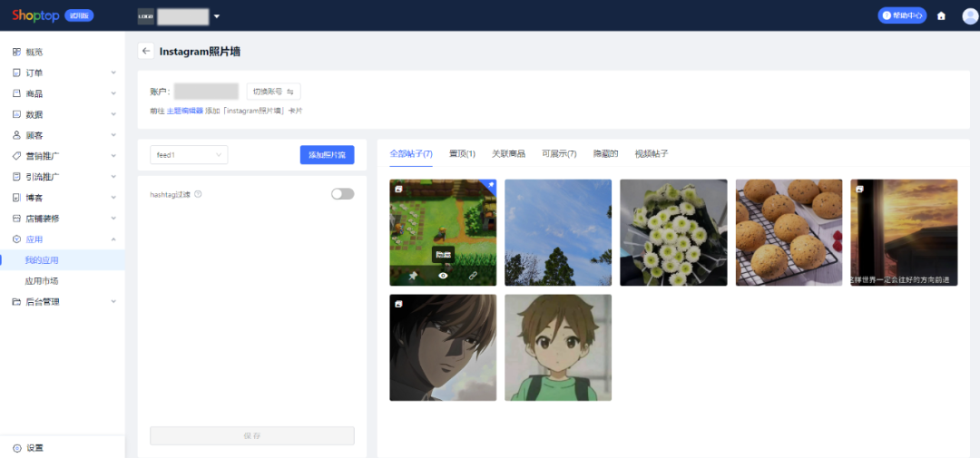Screen dimensions: 980x458
Task: Switch to the 置顶(1) tab
Action: (x=462, y=153)
